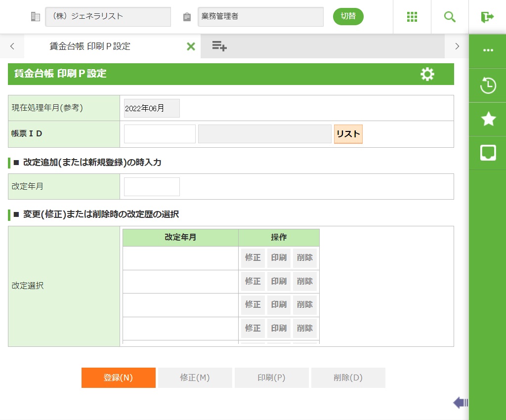
Task: Open settings gear in green header
Action: (x=427, y=74)
